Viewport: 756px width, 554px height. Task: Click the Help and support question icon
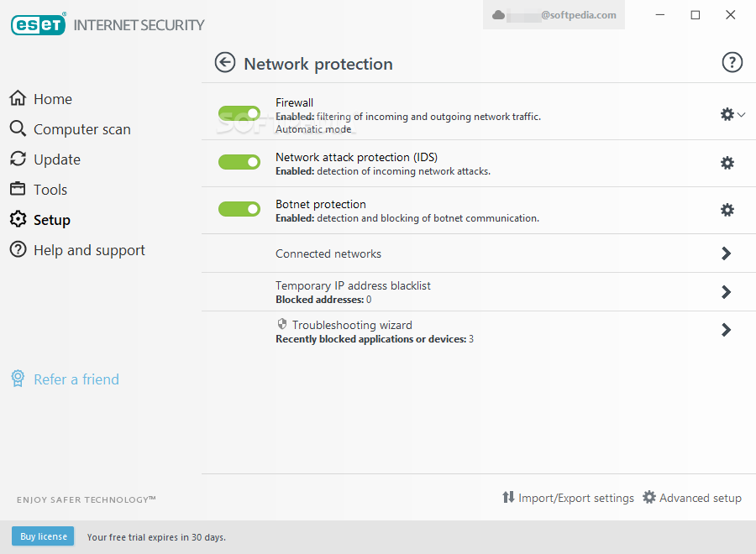point(18,249)
